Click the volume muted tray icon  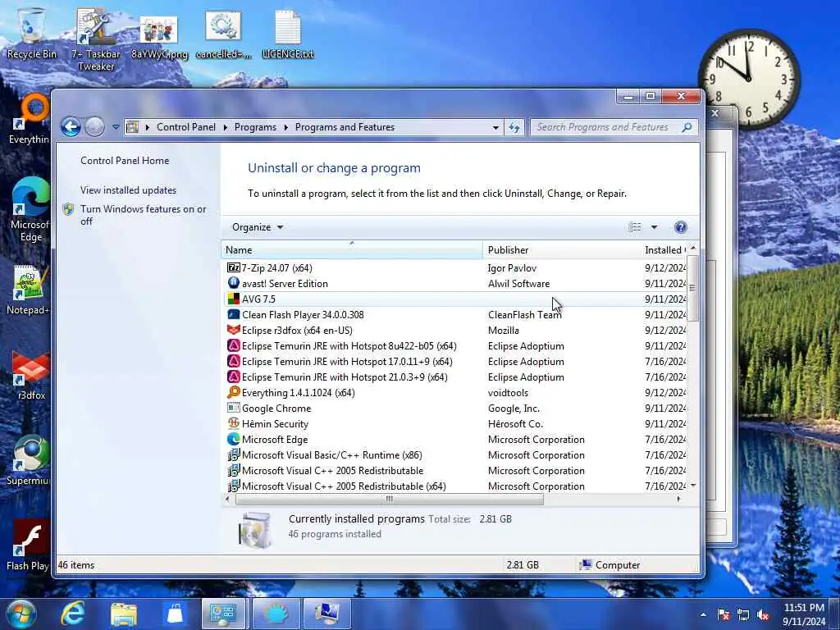click(x=763, y=614)
